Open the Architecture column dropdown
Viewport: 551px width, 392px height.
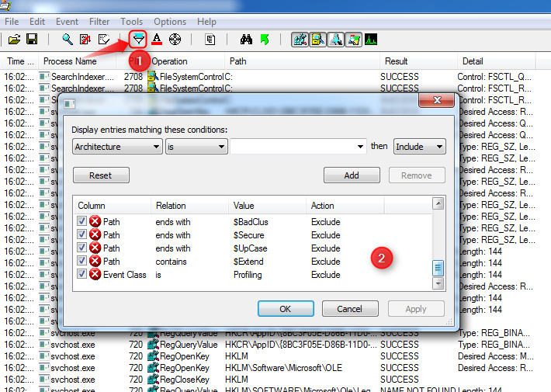click(x=117, y=147)
